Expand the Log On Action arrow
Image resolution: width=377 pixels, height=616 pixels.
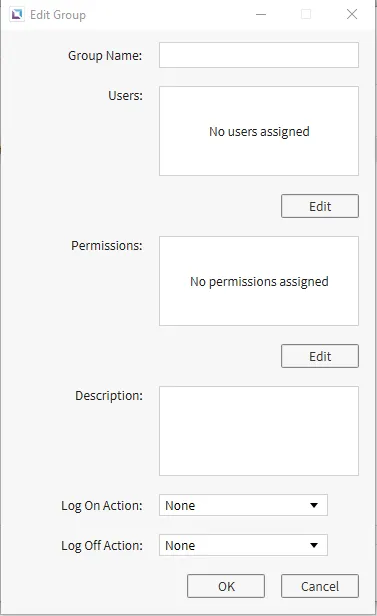coord(314,505)
